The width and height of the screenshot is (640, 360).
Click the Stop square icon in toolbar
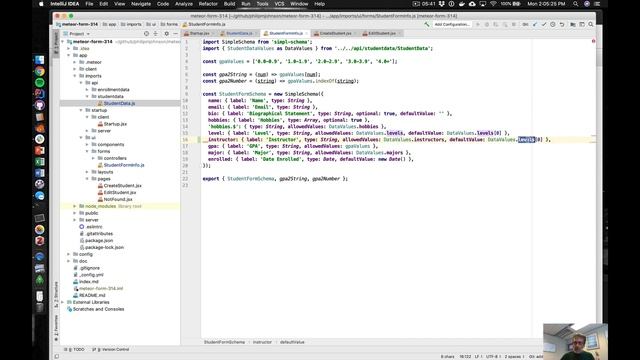click(514, 24)
